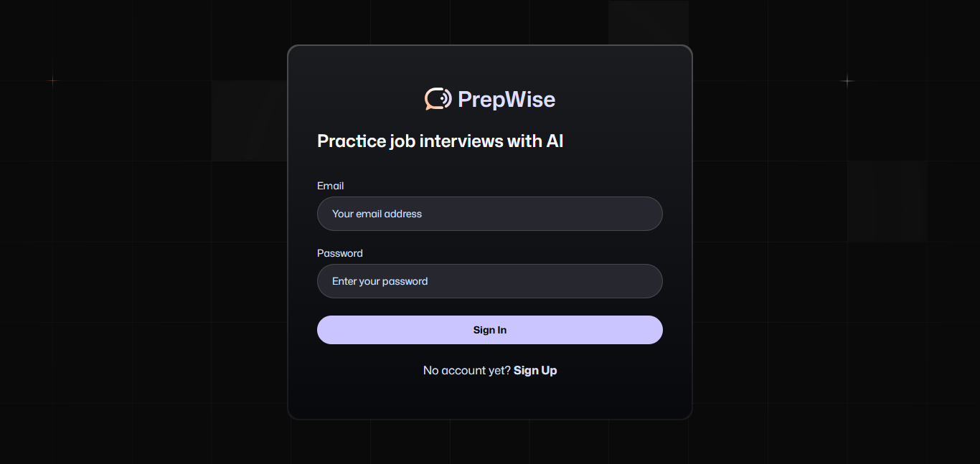Viewport: 980px width, 464px height.
Task: Click the highlighted grid tile above the card
Action: (x=649, y=22)
